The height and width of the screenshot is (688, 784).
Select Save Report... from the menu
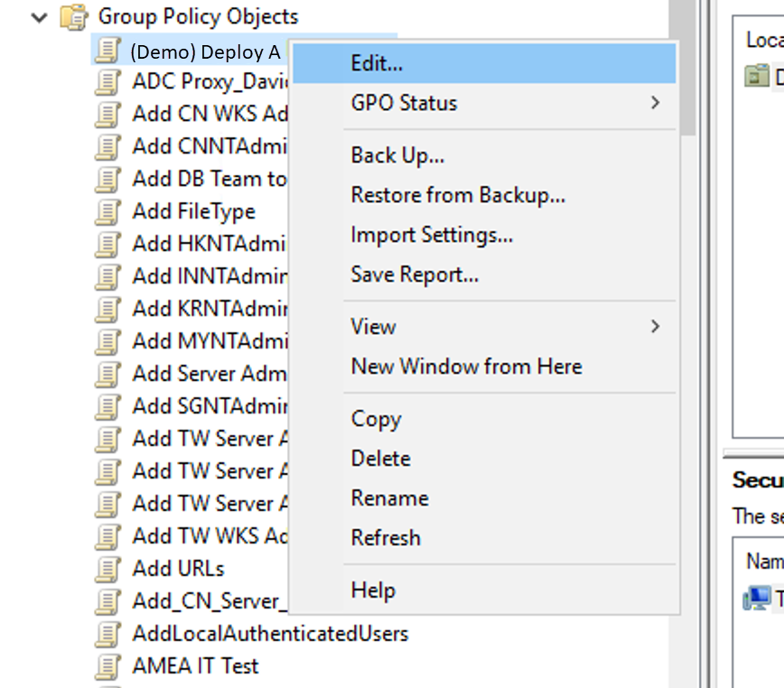click(415, 274)
